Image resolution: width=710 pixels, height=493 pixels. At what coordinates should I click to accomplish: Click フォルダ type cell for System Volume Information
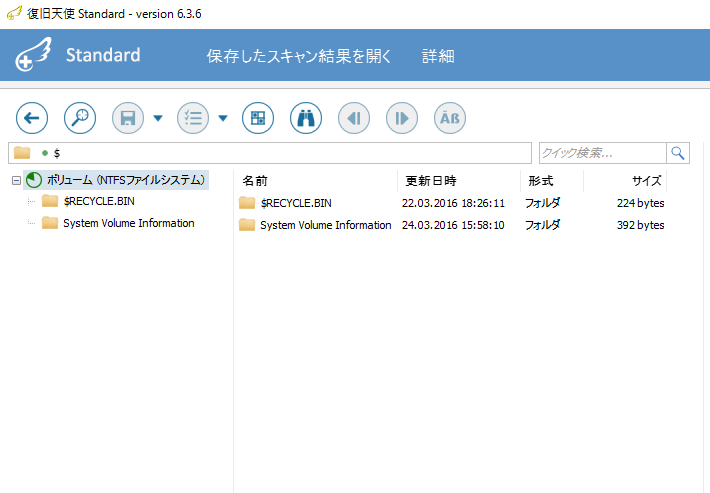click(x=542, y=225)
